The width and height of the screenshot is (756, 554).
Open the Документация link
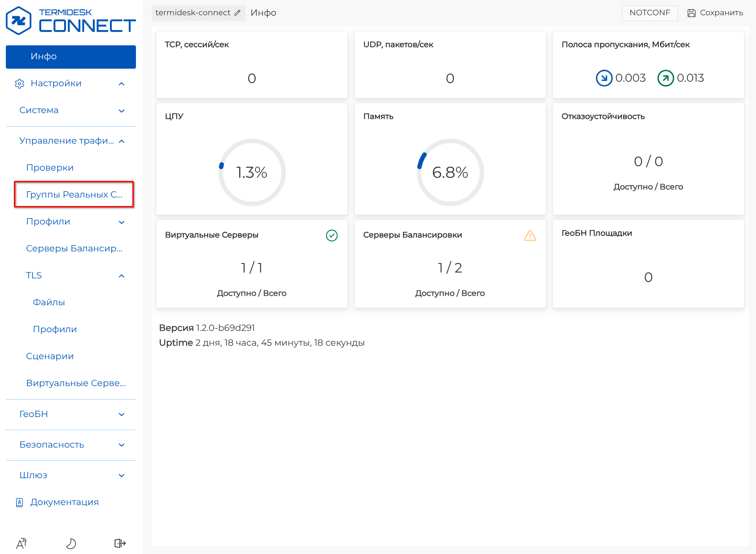(x=64, y=502)
